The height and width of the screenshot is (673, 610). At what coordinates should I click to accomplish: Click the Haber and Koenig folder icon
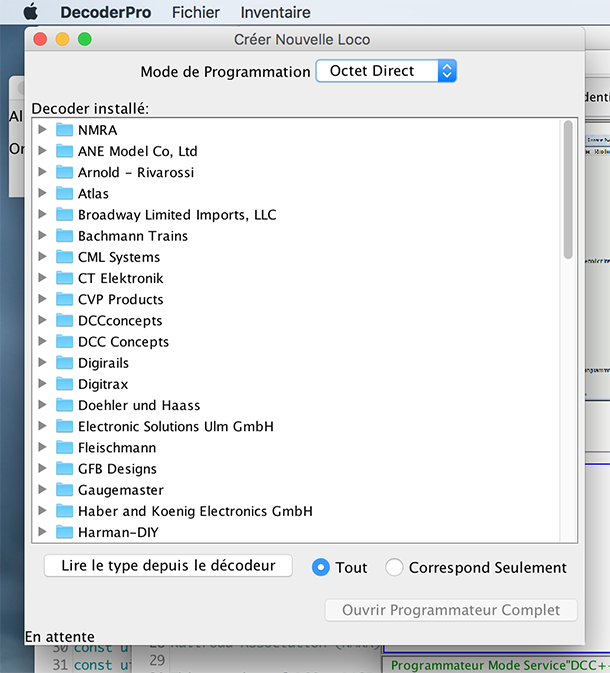point(64,511)
